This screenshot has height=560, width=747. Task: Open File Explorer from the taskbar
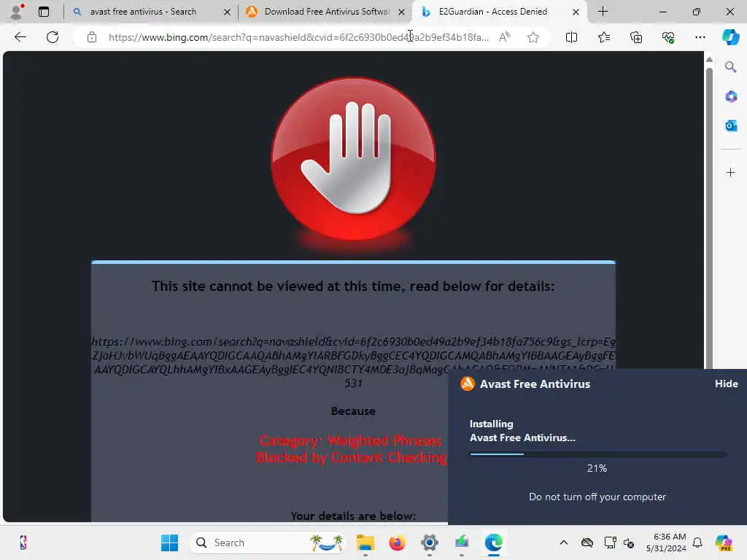point(365,542)
